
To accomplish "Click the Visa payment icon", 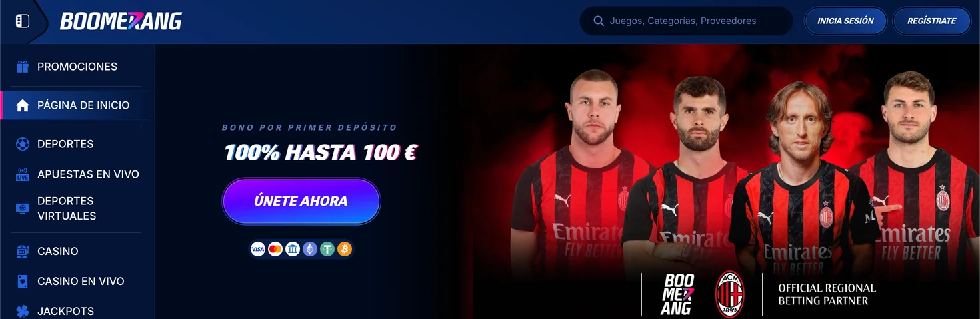I will coord(258,249).
